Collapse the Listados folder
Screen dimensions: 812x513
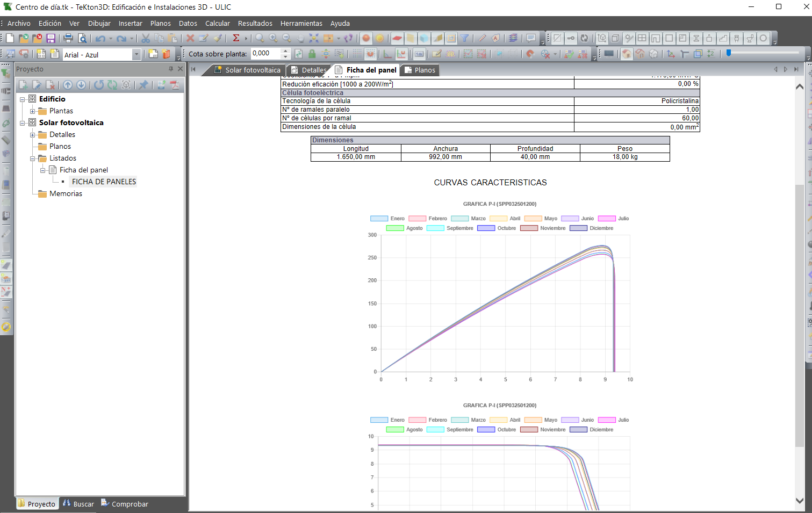(33, 158)
